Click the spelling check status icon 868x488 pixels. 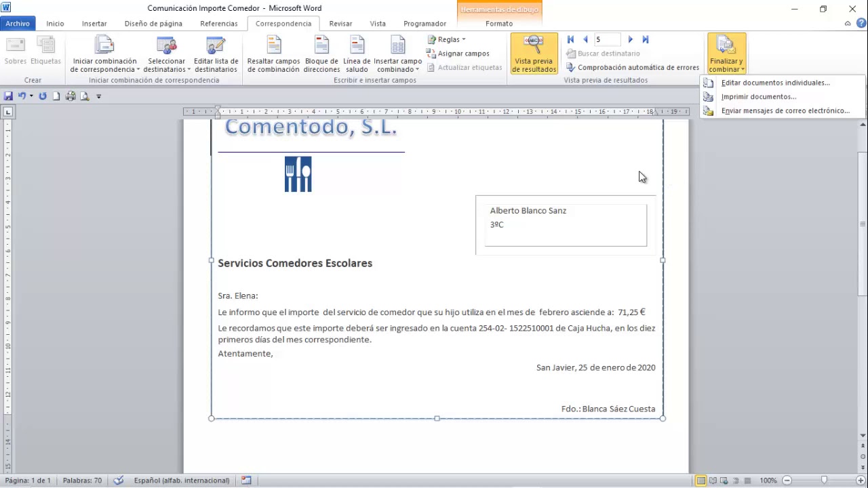119,481
